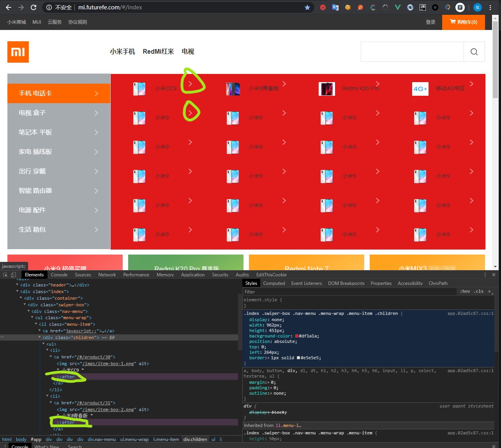This screenshot has width=501, height=448.
Task: Select the 笔记本 平板 category menu item
Action: pos(59,132)
